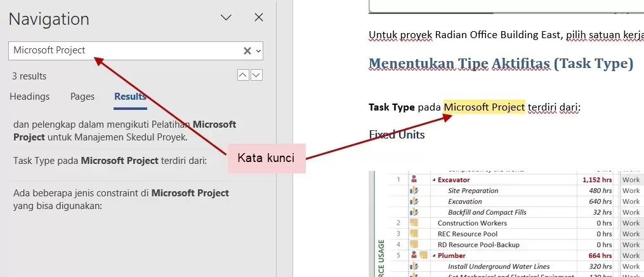Switch to the Headings tab
This screenshot has width=644, height=277.
coord(30,97)
